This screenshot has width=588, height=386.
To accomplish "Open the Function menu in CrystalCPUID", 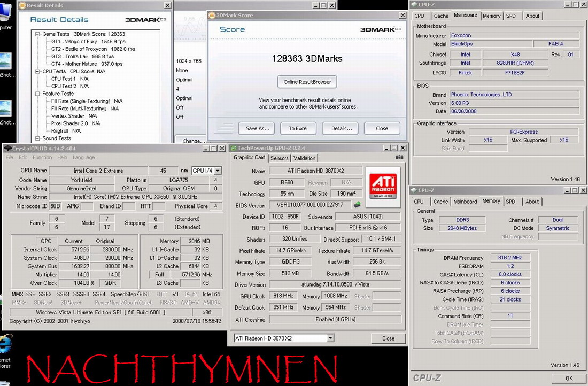I will click(x=42, y=158).
